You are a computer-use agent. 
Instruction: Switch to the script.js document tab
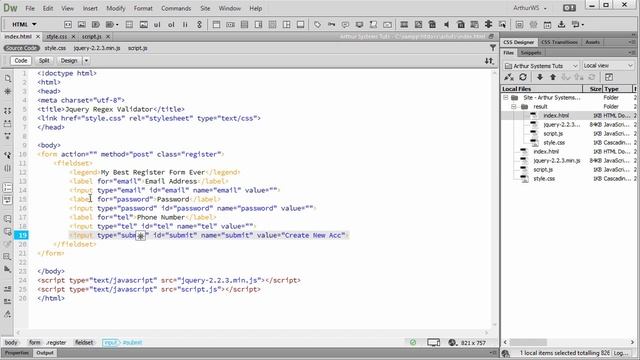click(x=91, y=36)
